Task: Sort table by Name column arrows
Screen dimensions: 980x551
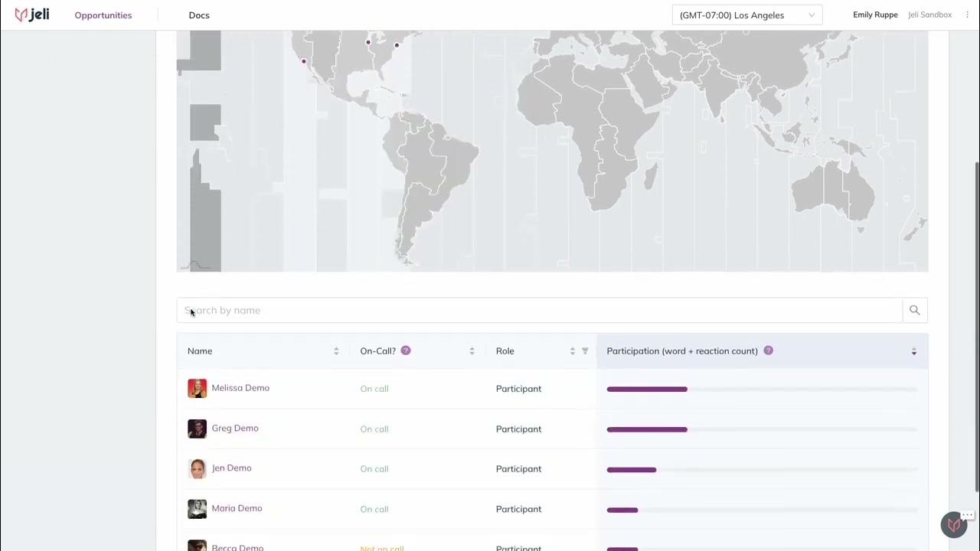Action: pos(336,351)
